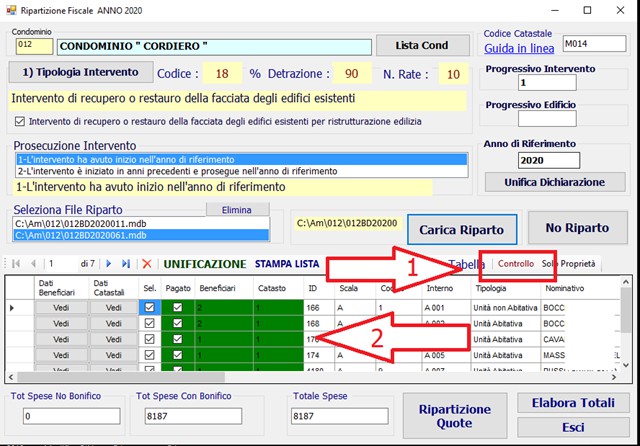Viewport: 640px width, 446px height.
Task: Click the record position field in navigator
Action: point(62,264)
